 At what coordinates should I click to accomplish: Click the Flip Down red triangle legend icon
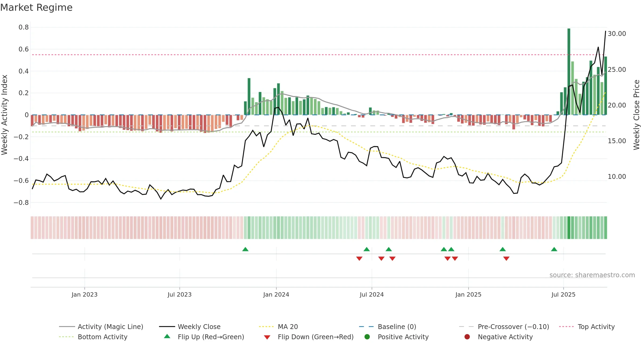click(x=267, y=337)
